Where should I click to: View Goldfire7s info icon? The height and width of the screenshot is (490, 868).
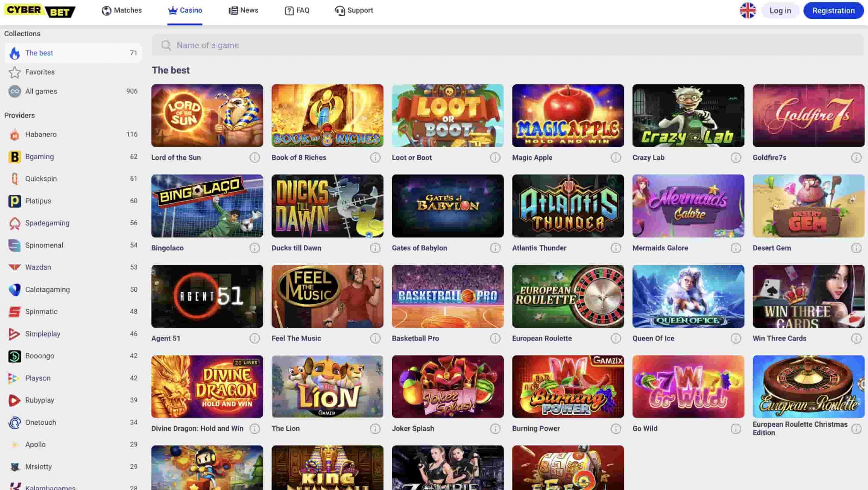click(x=856, y=158)
